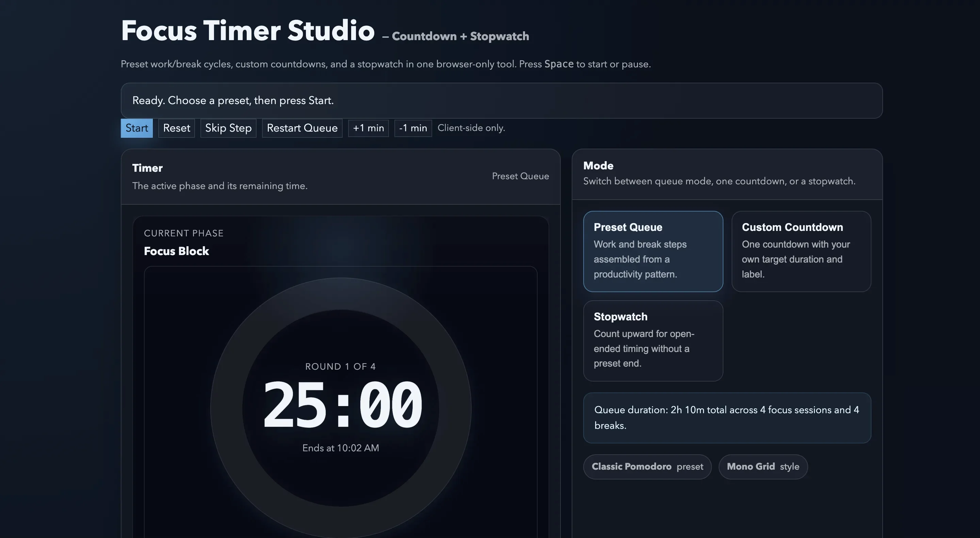Click ROUND 1 OF 4 indicator
The height and width of the screenshot is (538, 980).
341,366
